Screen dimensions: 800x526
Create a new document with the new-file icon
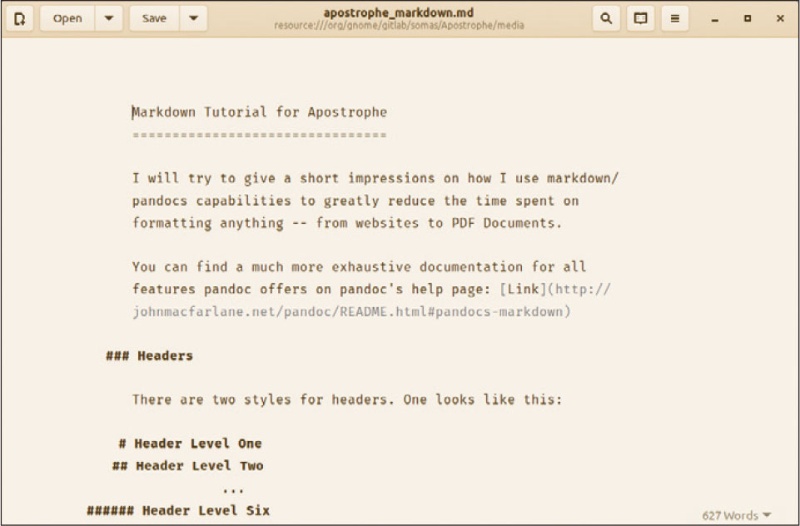19,19
